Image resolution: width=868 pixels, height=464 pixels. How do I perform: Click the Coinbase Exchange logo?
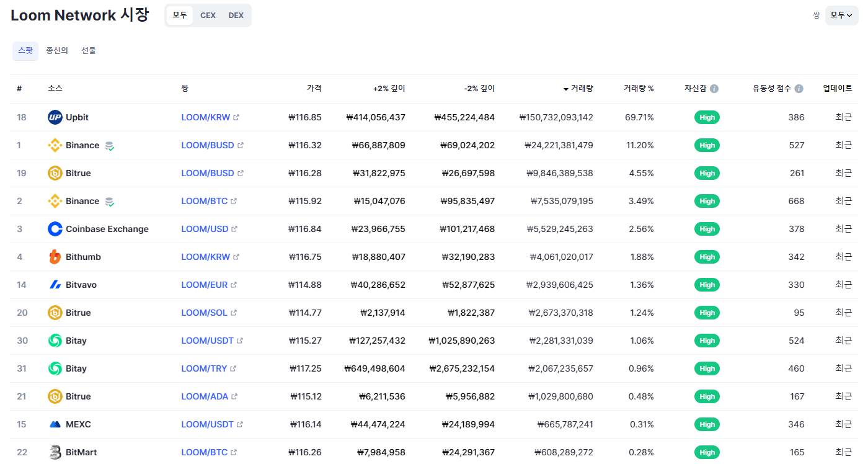coord(55,229)
